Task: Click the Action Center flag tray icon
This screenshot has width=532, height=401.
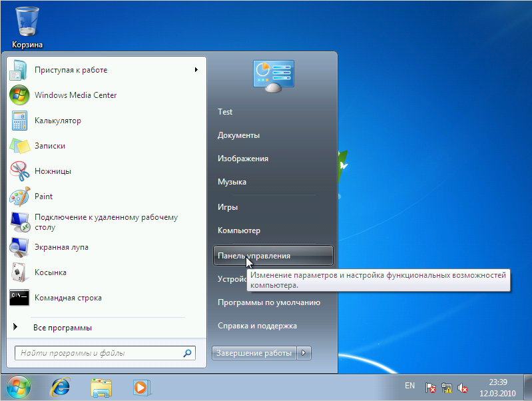Action: [x=430, y=388]
